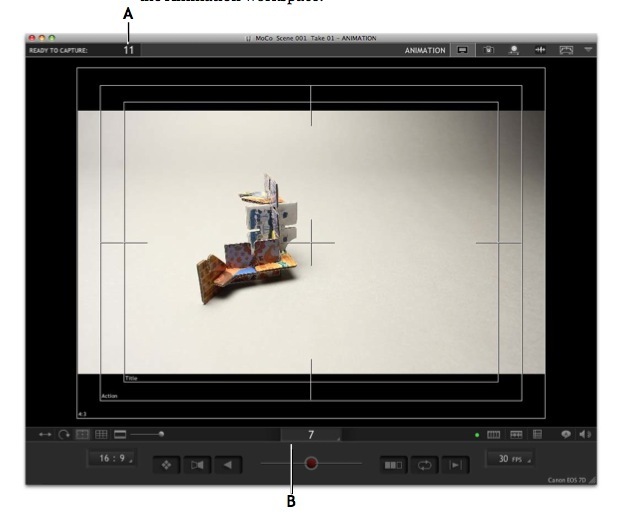
Task: Open the frame counter showing 7
Action: pyautogui.click(x=311, y=435)
